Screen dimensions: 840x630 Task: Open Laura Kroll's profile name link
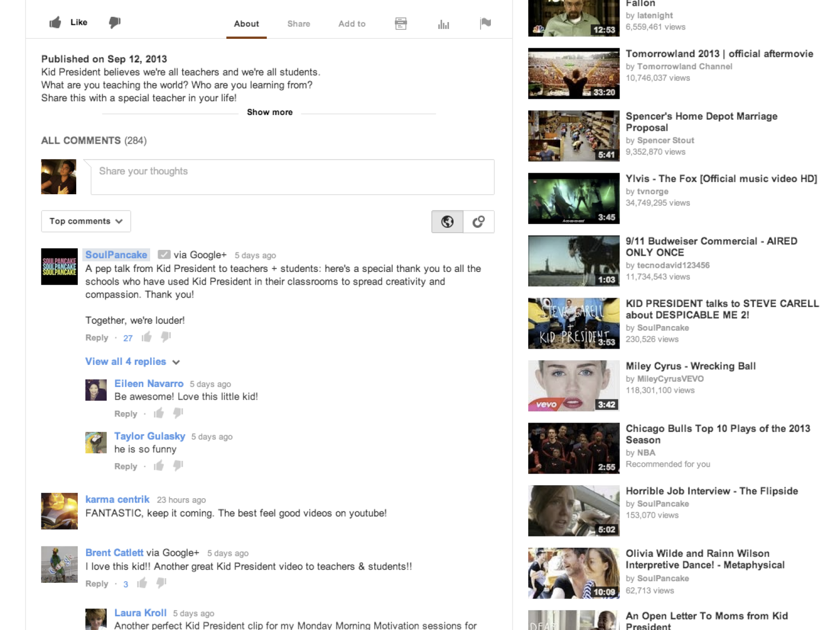click(140, 613)
